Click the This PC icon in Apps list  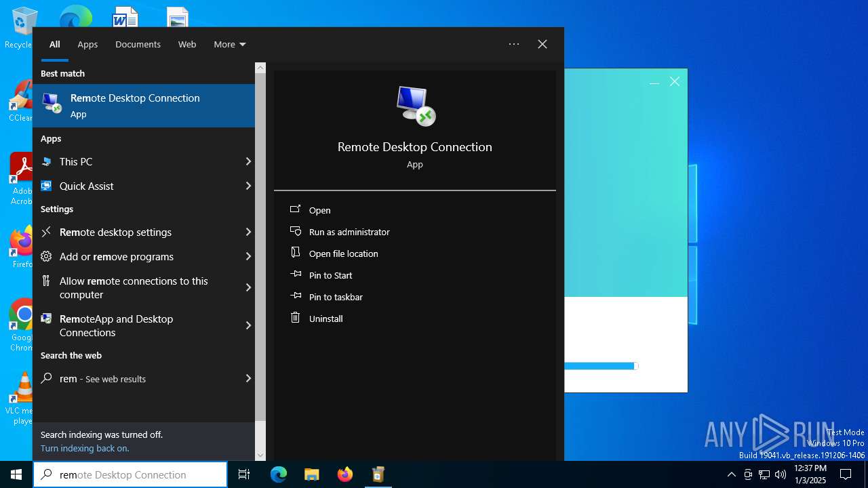[x=46, y=161]
